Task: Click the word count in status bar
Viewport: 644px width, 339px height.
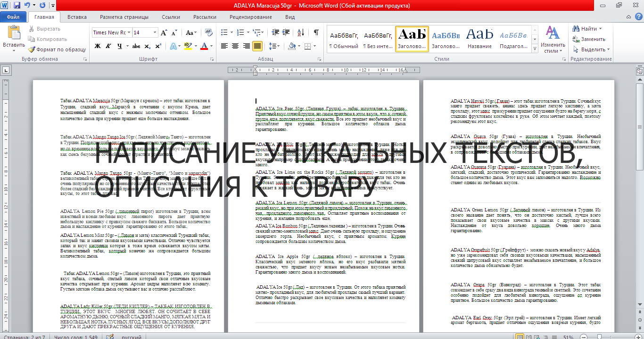Action: point(76,337)
